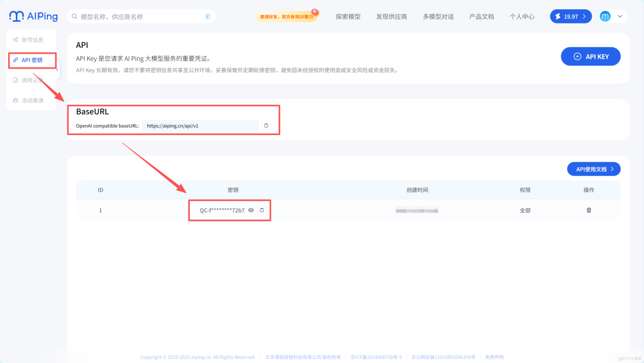This screenshot has height=363, width=644.
Task: Open the 账号信息 sidebar section
Action: point(31,40)
